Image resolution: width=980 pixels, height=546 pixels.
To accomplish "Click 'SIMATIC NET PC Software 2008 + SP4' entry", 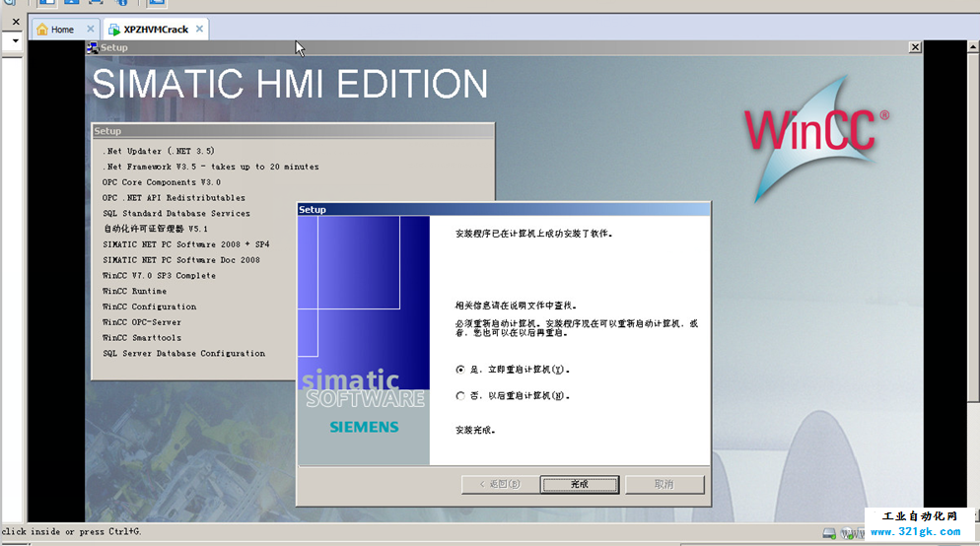I will click(x=186, y=244).
